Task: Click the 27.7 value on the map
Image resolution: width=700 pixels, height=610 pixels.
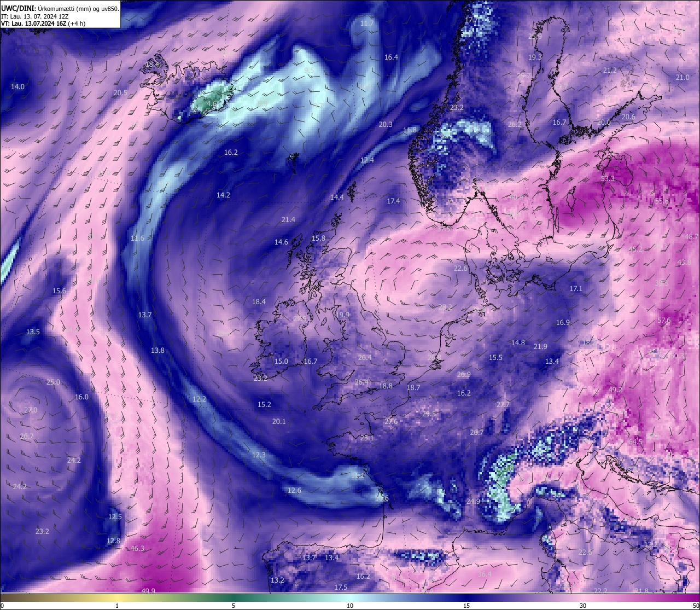Action: (503, 404)
